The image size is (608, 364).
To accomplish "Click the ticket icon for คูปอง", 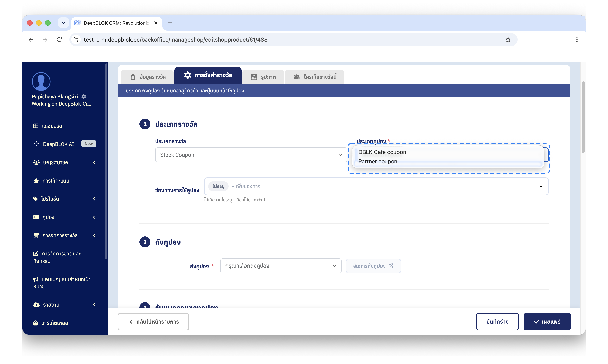I will 36,217.
